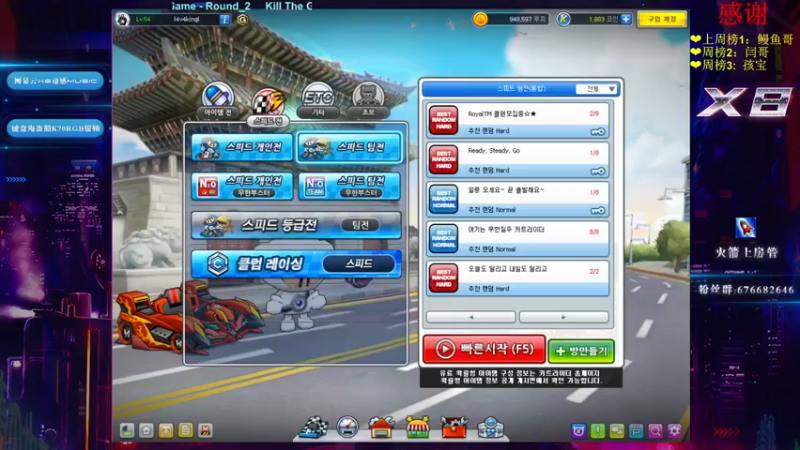800x450 pixels.
Task: Open the red toolbox icon in bottom dock
Action: click(x=454, y=428)
